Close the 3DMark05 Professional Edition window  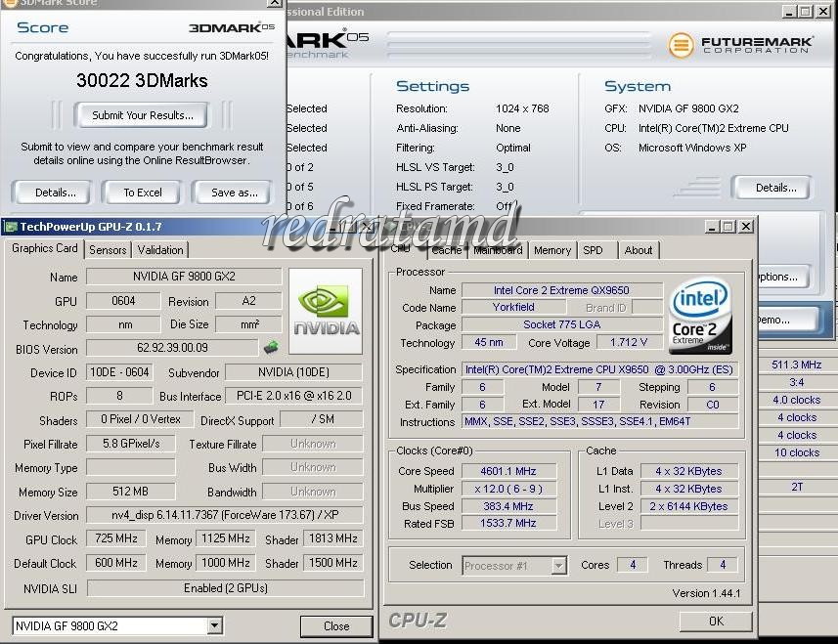[x=823, y=11]
